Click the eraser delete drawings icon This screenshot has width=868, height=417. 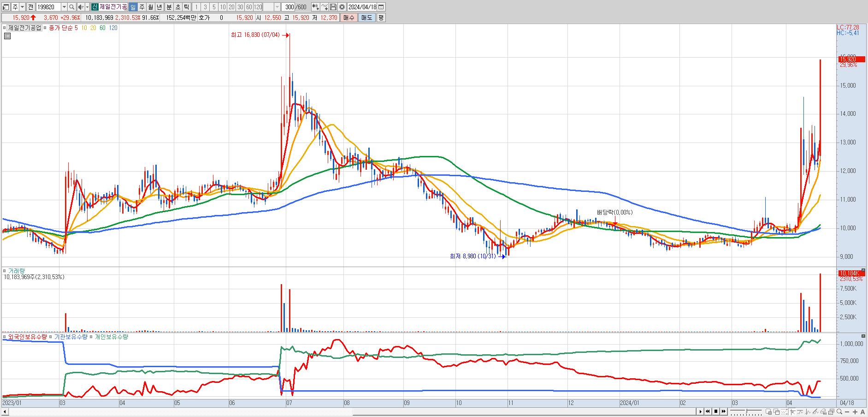(x=823, y=412)
